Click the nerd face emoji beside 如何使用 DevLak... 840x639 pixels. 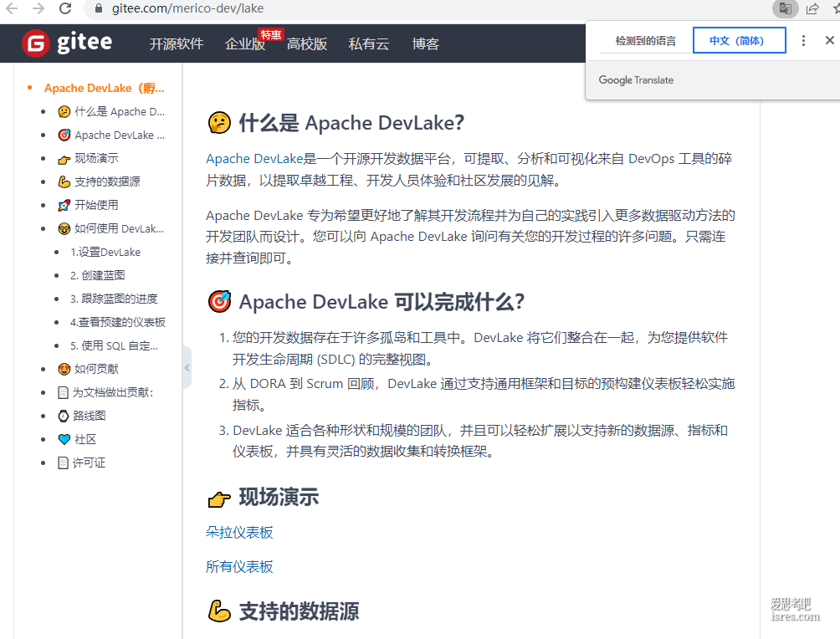(64, 228)
